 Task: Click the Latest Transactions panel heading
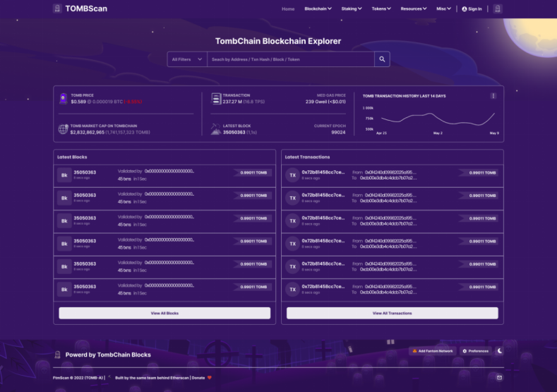coord(307,157)
